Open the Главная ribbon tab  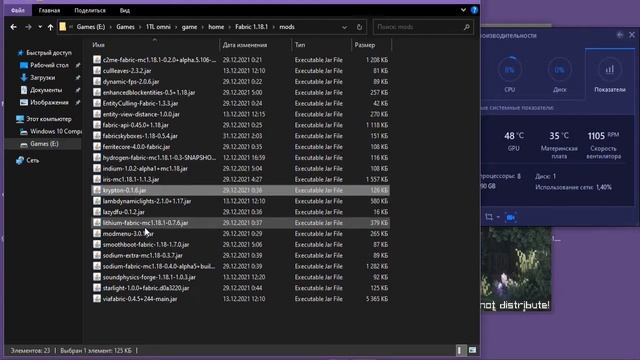[49, 10]
